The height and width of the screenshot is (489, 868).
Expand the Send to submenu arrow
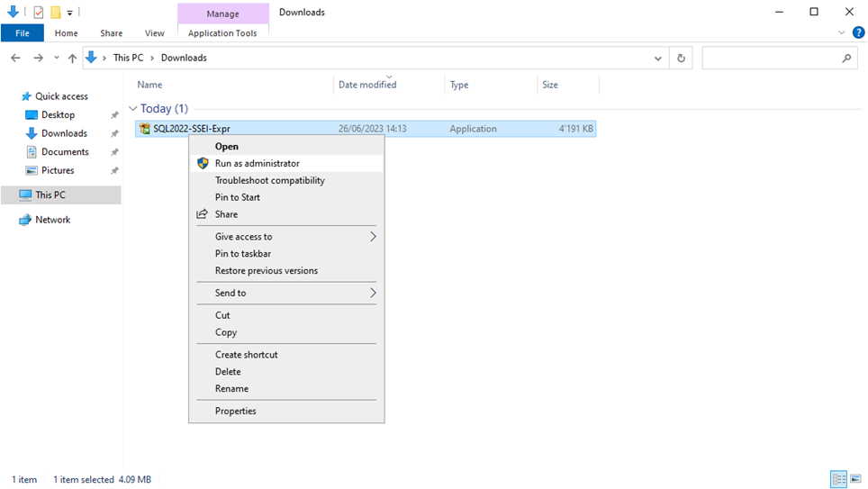click(373, 293)
